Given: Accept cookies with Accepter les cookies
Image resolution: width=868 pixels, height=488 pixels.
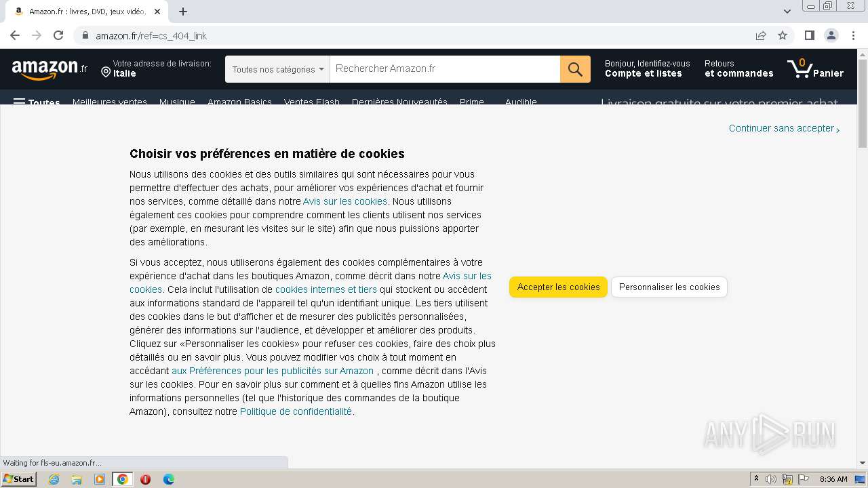Looking at the screenshot, I should click(x=559, y=287).
